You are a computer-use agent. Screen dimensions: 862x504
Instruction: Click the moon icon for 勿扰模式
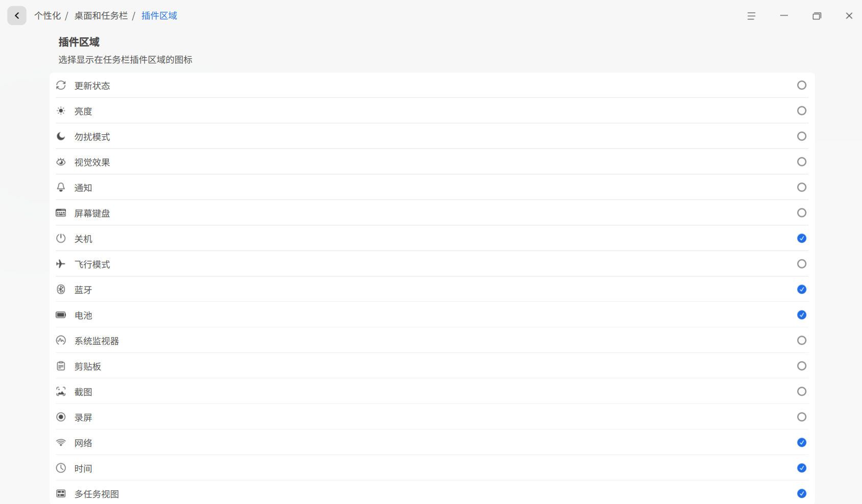pyautogui.click(x=61, y=136)
